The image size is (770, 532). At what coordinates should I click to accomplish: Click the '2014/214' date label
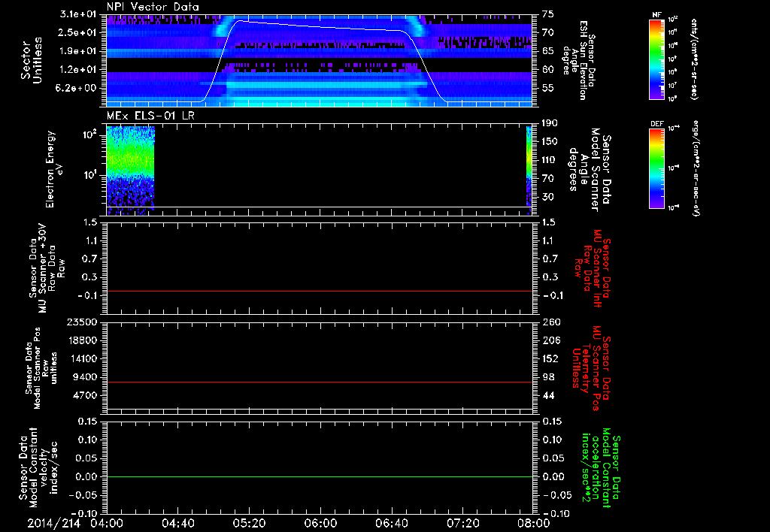click(53, 523)
